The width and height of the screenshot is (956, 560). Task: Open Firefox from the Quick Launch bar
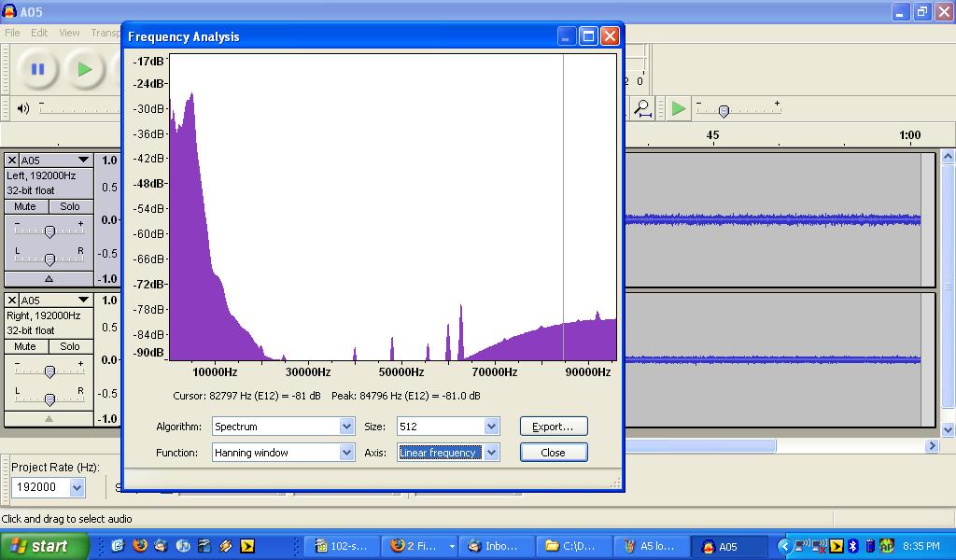click(140, 546)
